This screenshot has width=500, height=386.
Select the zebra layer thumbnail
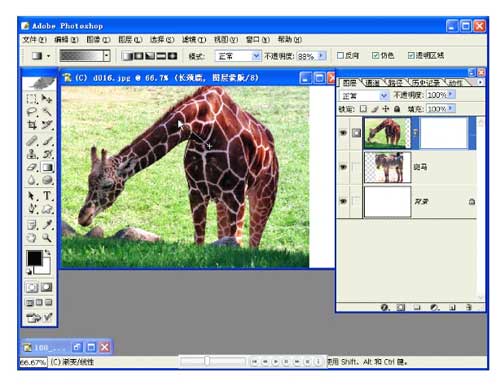pyautogui.click(x=387, y=167)
